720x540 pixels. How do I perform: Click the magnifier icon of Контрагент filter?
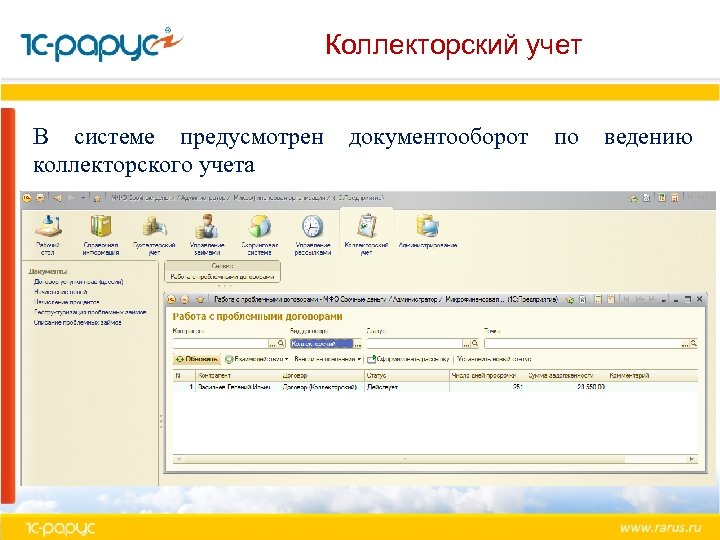[x=281, y=343]
